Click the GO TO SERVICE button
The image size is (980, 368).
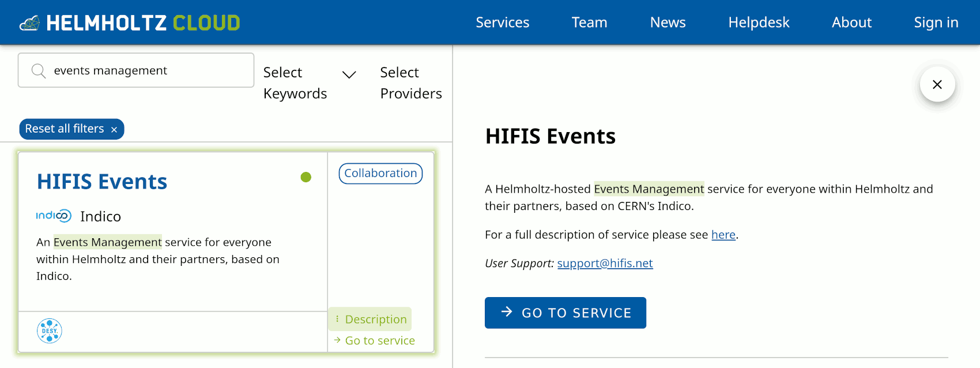pos(566,313)
